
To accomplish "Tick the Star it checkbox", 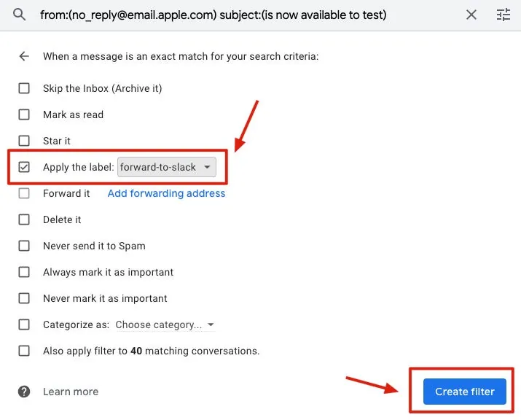I will point(24,141).
